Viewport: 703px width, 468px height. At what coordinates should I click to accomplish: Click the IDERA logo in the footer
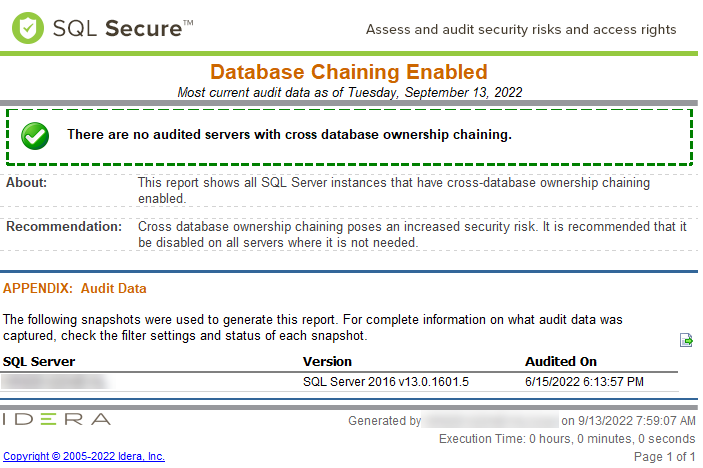click(57, 419)
